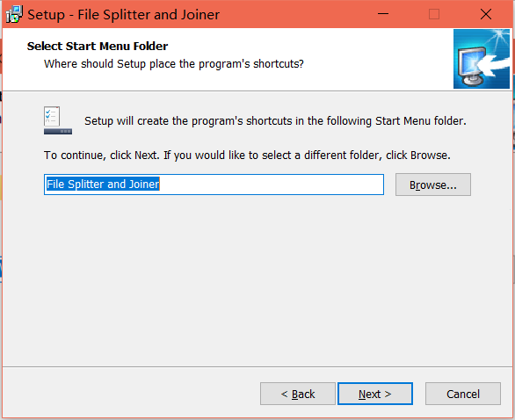Click 'Select Start Menu Folder' heading
The image size is (515, 420).
point(98,47)
